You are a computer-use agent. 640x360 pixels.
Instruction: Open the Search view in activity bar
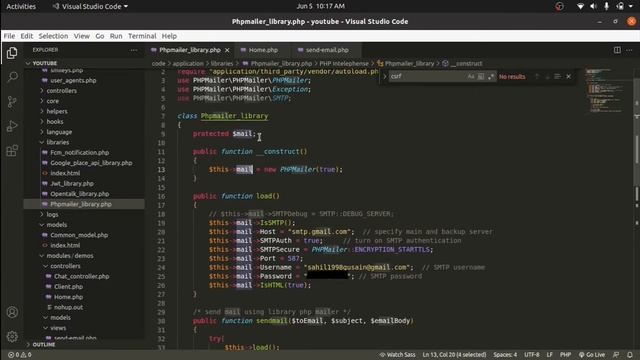[x=12, y=77]
